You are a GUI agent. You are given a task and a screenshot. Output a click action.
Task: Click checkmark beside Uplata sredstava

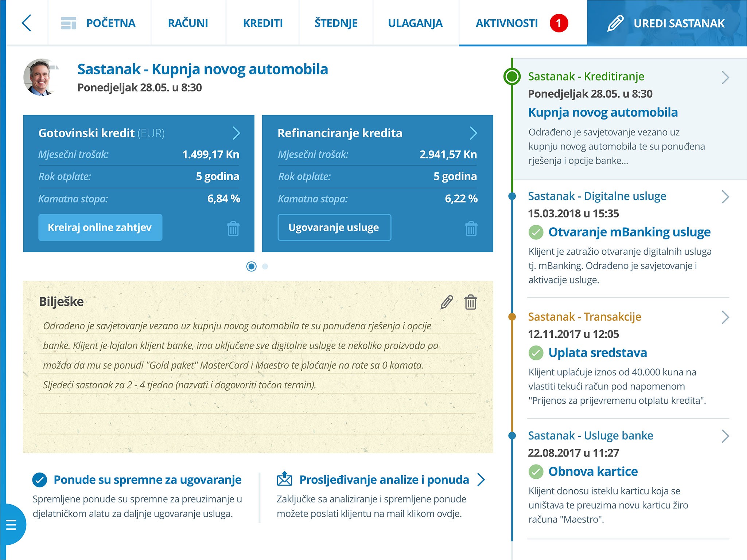[536, 353]
